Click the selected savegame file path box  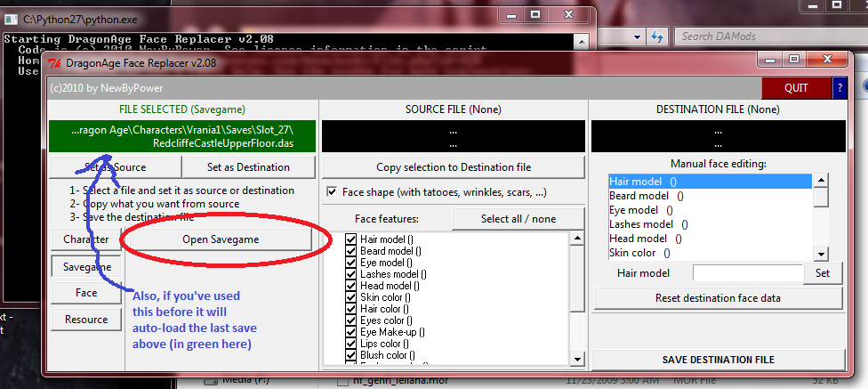(182, 136)
